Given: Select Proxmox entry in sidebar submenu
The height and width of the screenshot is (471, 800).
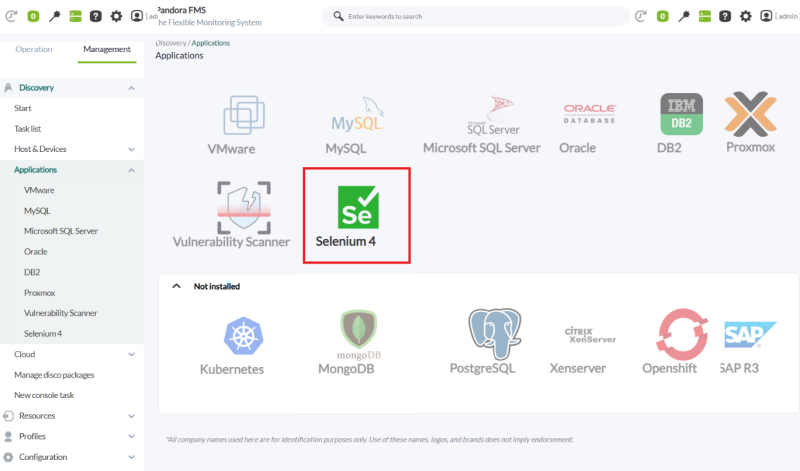Looking at the screenshot, I should tap(40, 293).
